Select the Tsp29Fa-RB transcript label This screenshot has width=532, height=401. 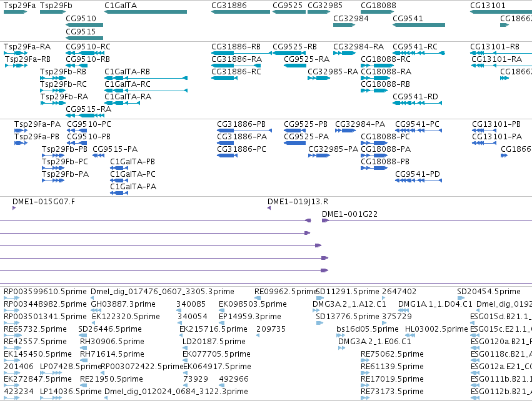[x=28, y=59]
